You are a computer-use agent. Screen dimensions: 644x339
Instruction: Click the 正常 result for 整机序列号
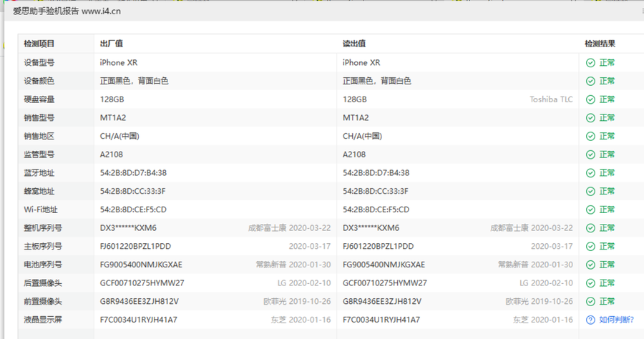click(607, 228)
